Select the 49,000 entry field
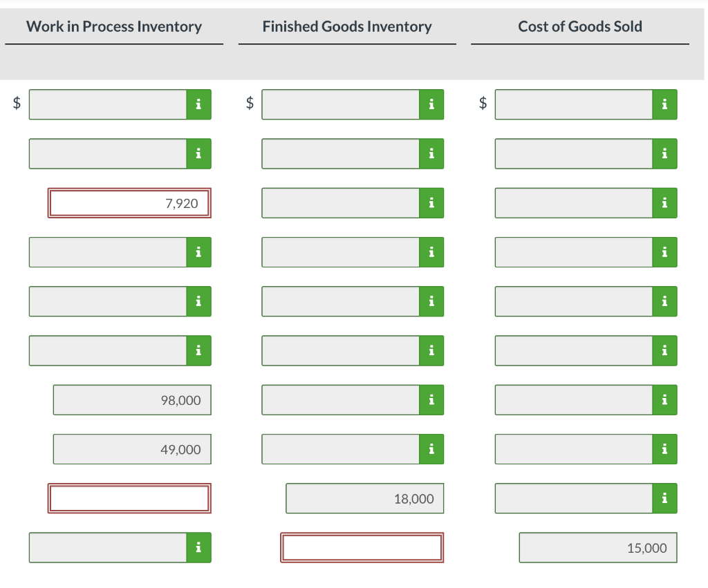 click(131, 448)
